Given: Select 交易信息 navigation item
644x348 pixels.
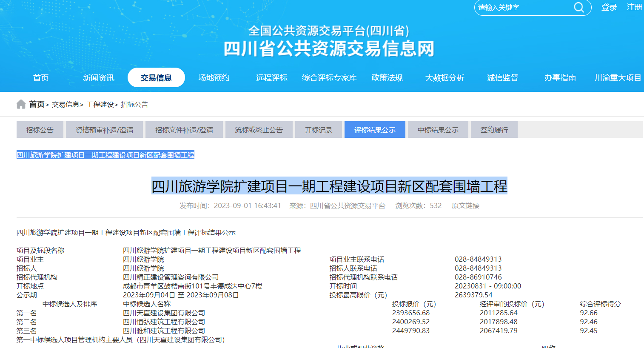Looking at the screenshot, I should click(x=156, y=77).
